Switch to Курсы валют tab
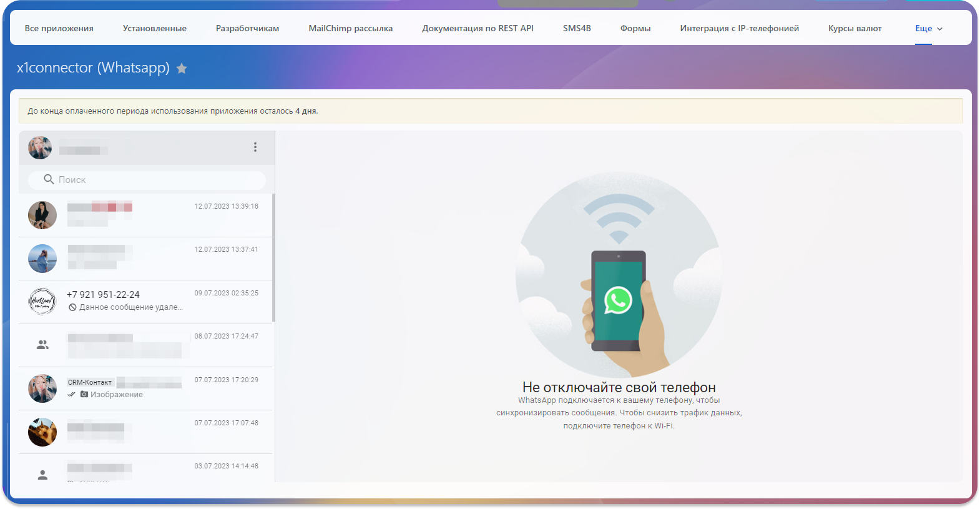The width and height of the screenshot is (980, 509). click(855, 29)
